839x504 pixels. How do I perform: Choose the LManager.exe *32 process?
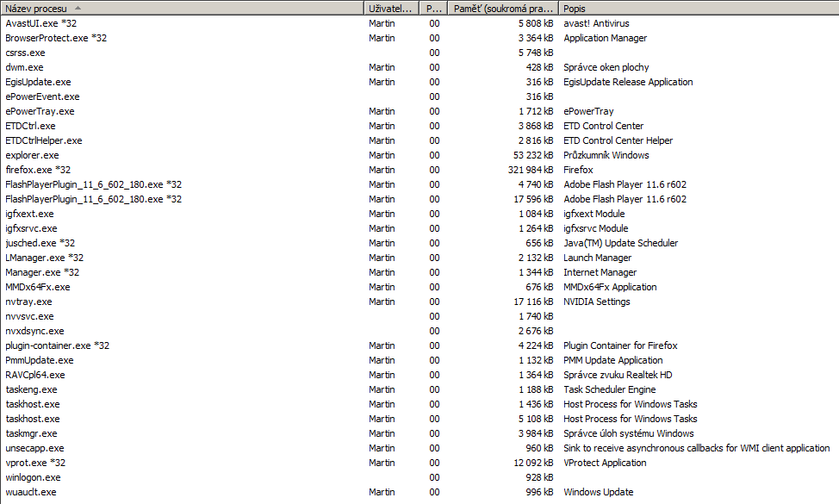pos(45,258)
